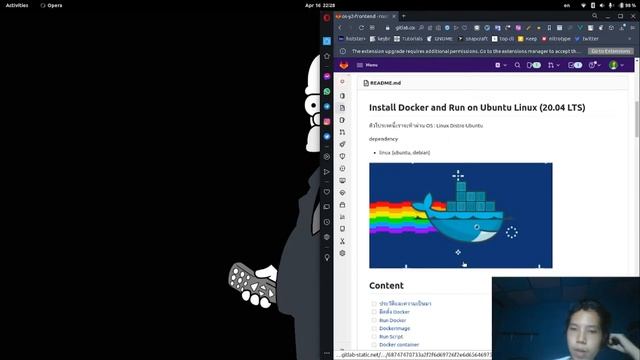640x360 pixels.
Task: Open Packages icon in GitLab sidebar
Action: pyautogui.click(x=342, y=205)
